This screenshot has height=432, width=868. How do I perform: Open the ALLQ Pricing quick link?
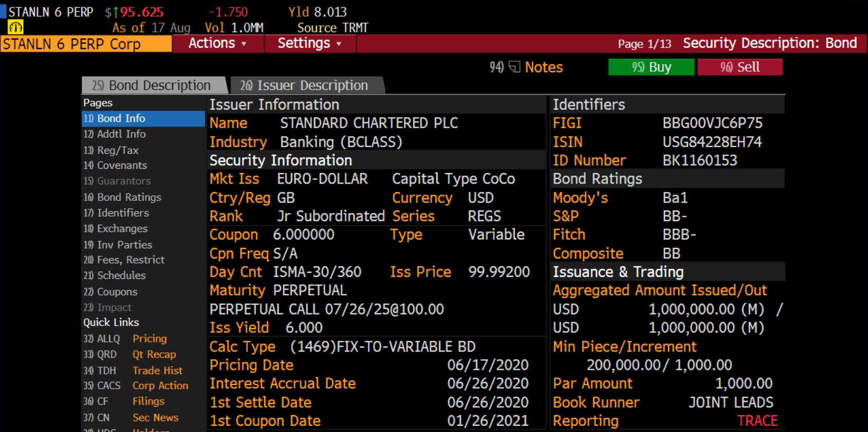coord(125,339)
